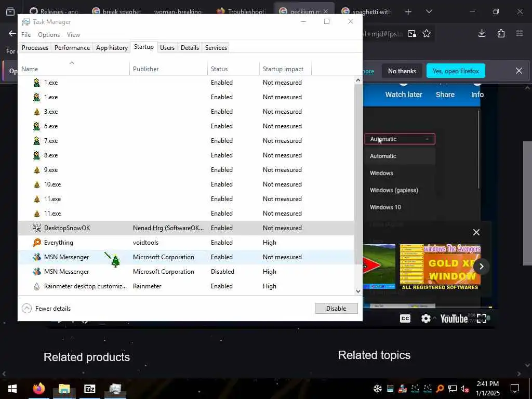The height and width of the screenshot is (399, 532).
Task: List all Firefox tabs with the chevron
Action: (429, 11)
